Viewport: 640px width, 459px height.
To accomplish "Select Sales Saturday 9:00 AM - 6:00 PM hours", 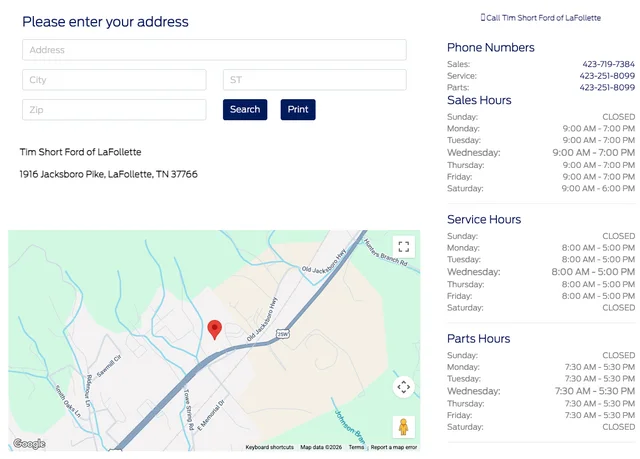I will (598, 188).
